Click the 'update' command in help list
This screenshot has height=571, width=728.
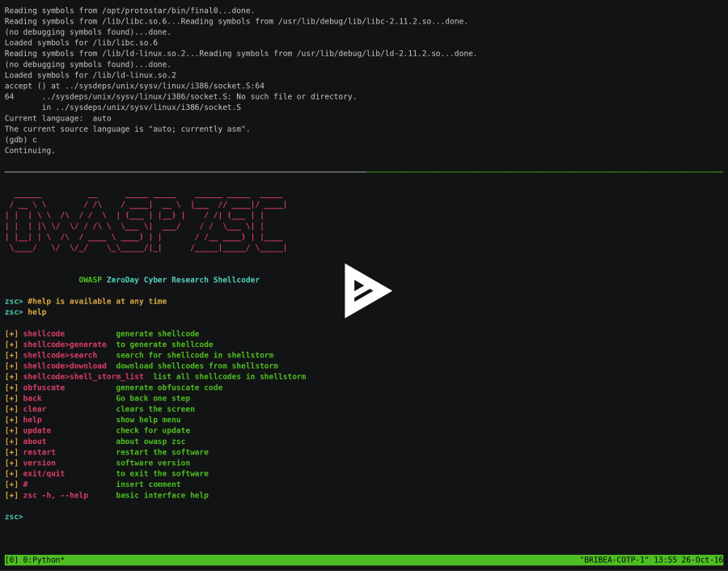coord(36,430)
